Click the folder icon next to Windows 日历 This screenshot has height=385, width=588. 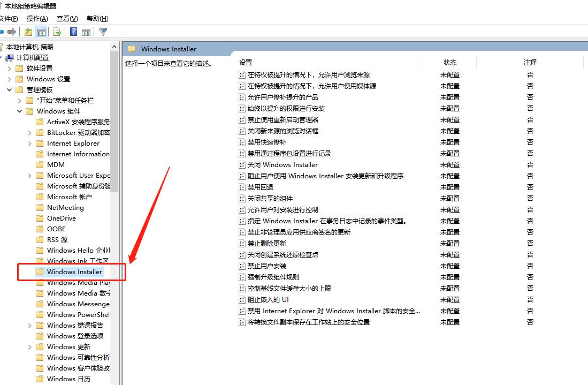point(40,379)
